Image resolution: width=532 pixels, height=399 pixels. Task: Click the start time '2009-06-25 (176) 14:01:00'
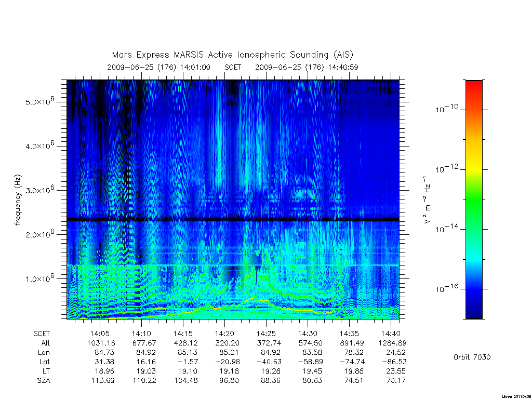point(159,67)
